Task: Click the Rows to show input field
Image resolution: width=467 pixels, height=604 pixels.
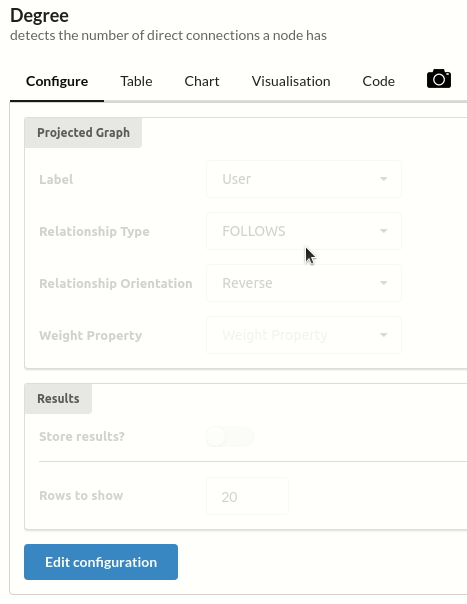Action: [x=247, y=496]
